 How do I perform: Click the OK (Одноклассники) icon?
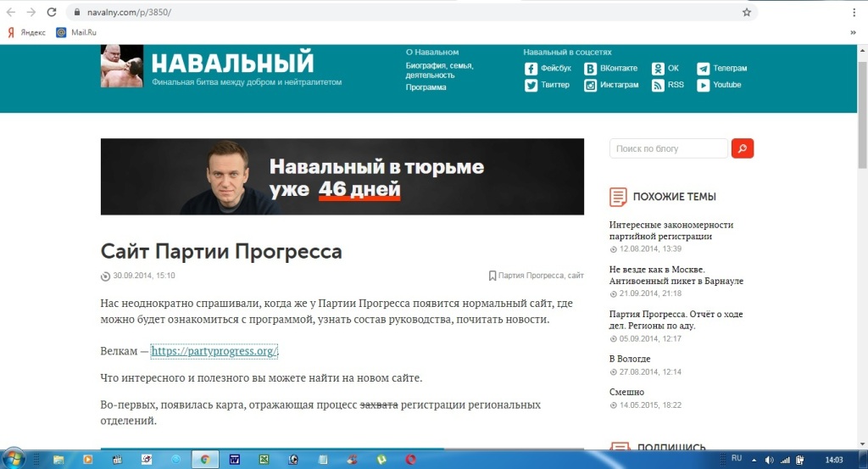point(658,69)
